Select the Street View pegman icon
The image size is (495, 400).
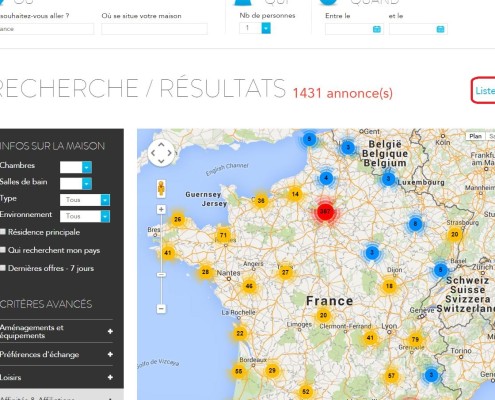pyautogui.click(x=161, y=189)
